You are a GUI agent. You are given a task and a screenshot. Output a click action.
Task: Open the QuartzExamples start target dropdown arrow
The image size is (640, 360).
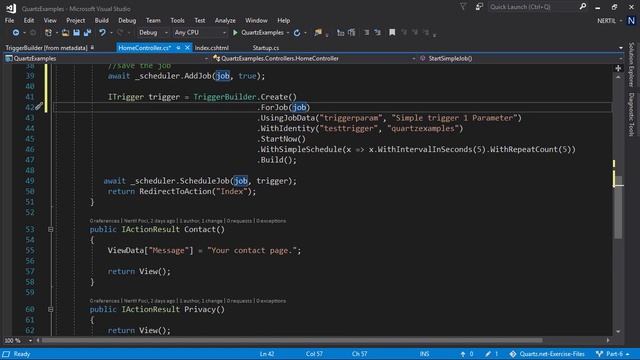(x=288, y=33)
